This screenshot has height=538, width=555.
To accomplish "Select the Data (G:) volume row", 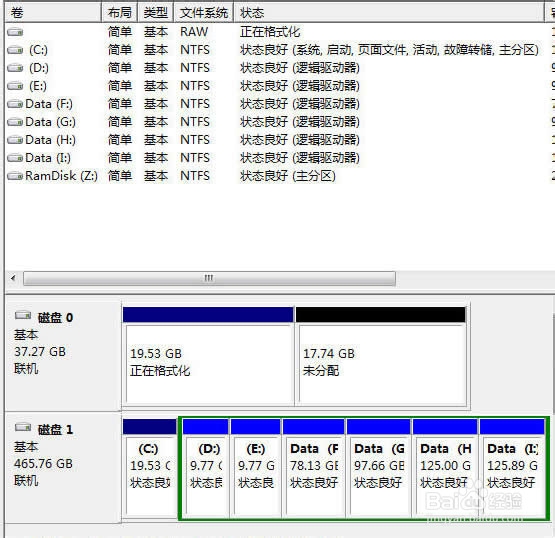I will (280, 122).
